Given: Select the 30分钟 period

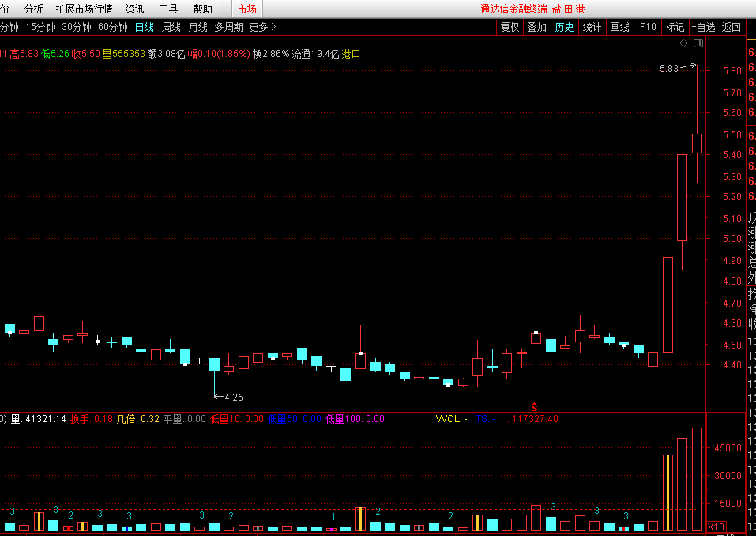Looking at the screenshot, I should point(77,27).
